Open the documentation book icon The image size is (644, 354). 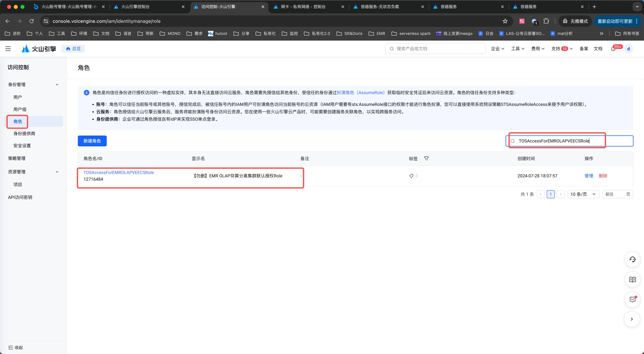632,280
